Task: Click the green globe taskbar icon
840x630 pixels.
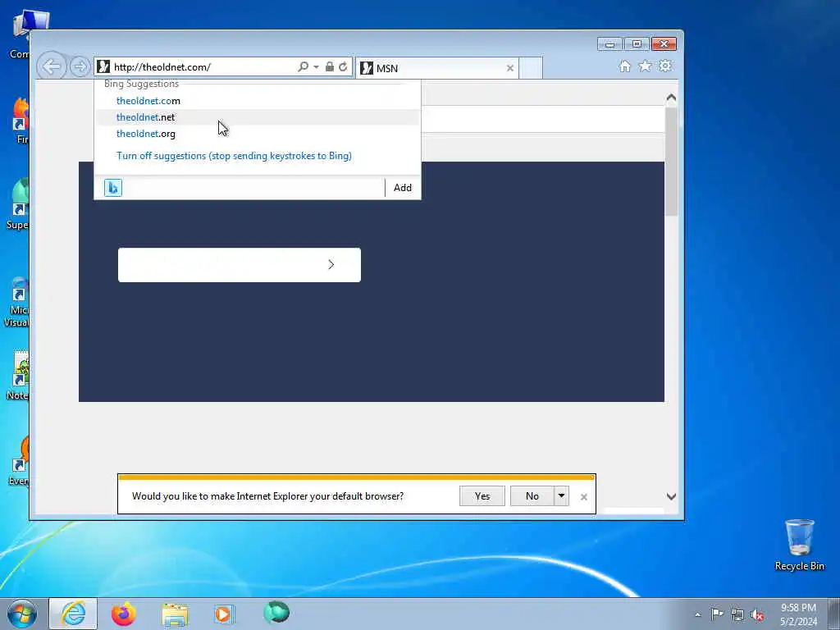Action: (x=276, y=613)
